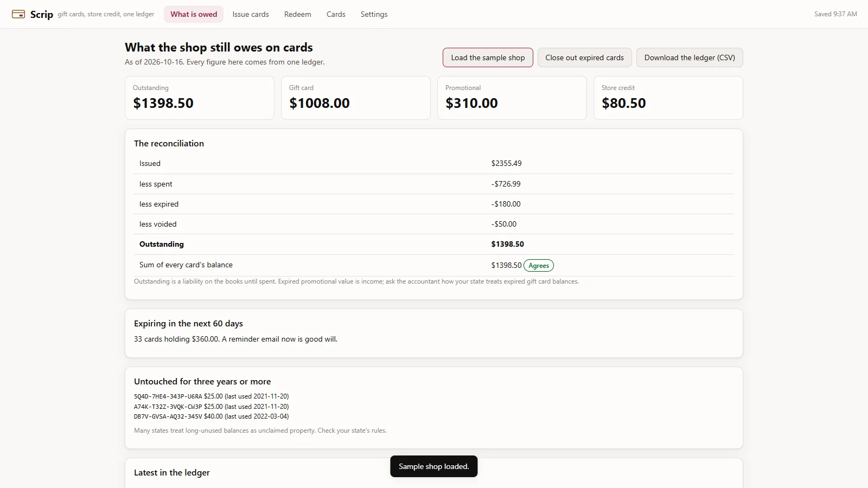This screenshot has width=868, height=488.
Task: Download the ledger as CSV
Action: [x=690, y=57]
